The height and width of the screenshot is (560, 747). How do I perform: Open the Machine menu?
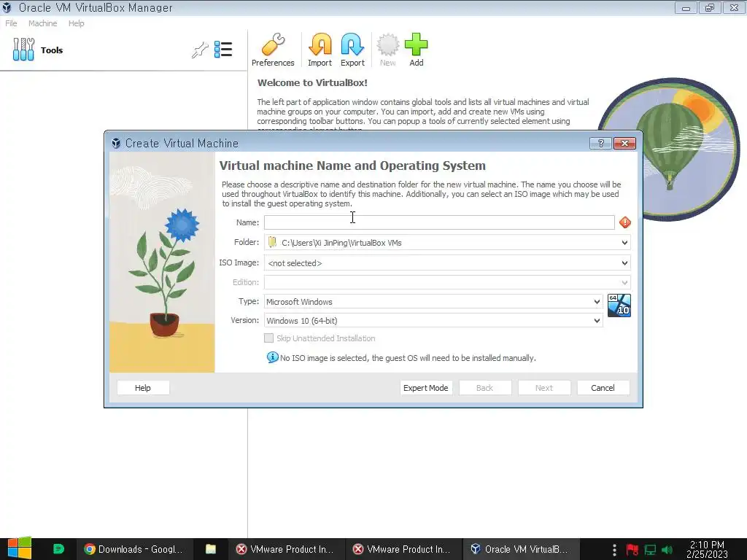42,23
